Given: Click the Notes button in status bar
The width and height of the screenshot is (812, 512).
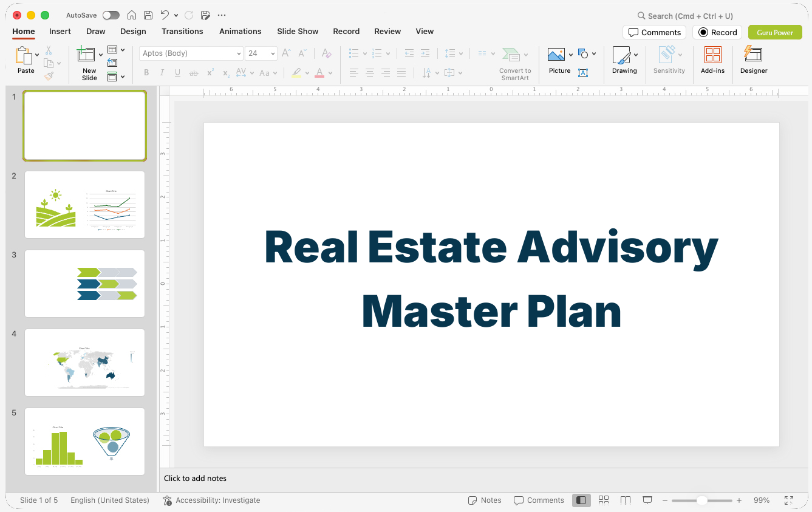Looking at the screenshot, I should click(485, 500).
